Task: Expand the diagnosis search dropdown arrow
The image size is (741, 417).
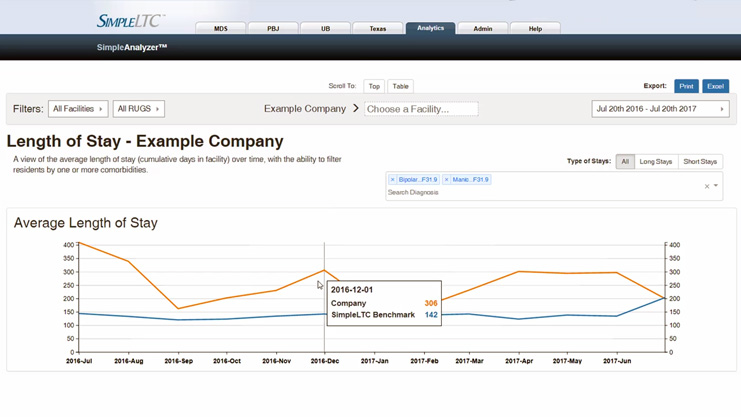Action: pos(716,186)
